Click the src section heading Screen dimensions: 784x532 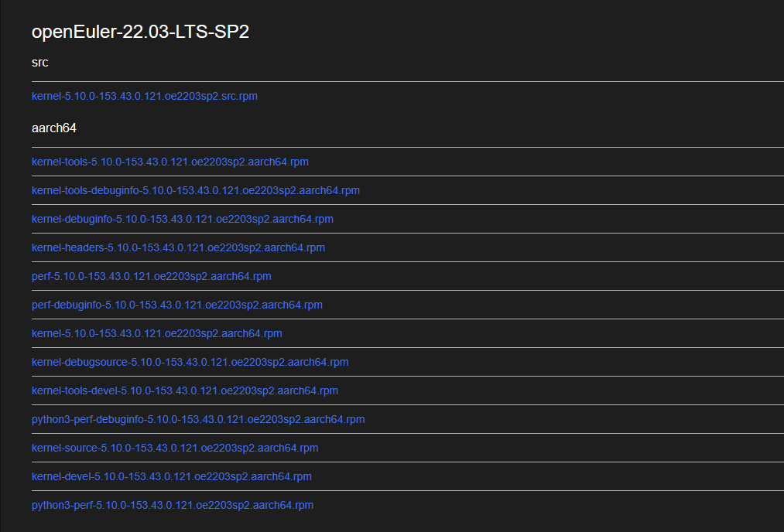40,63
